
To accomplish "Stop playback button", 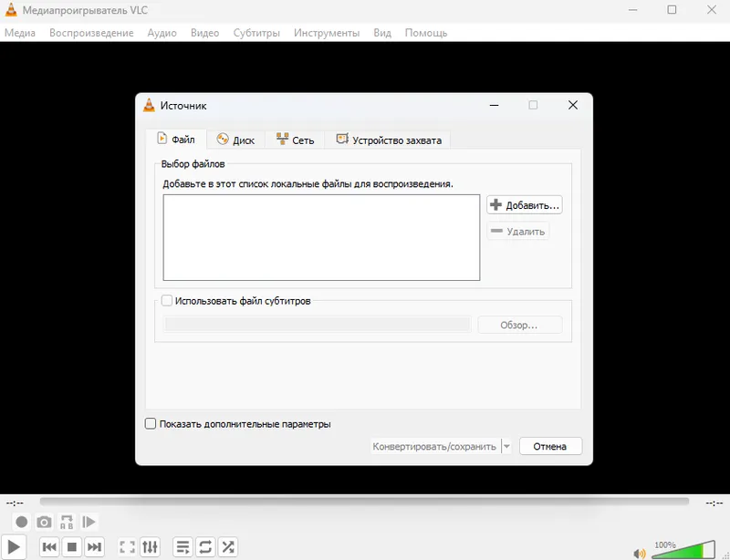I will coord(72,546).
